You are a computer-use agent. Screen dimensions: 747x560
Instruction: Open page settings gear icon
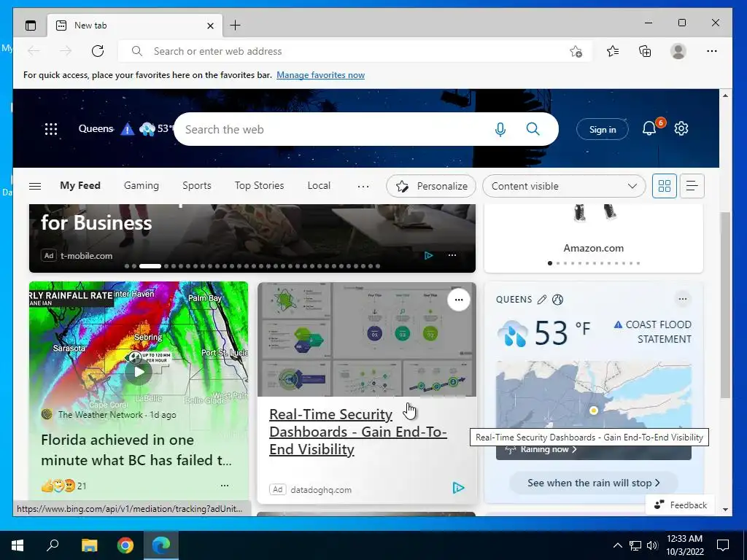[681, 128]
